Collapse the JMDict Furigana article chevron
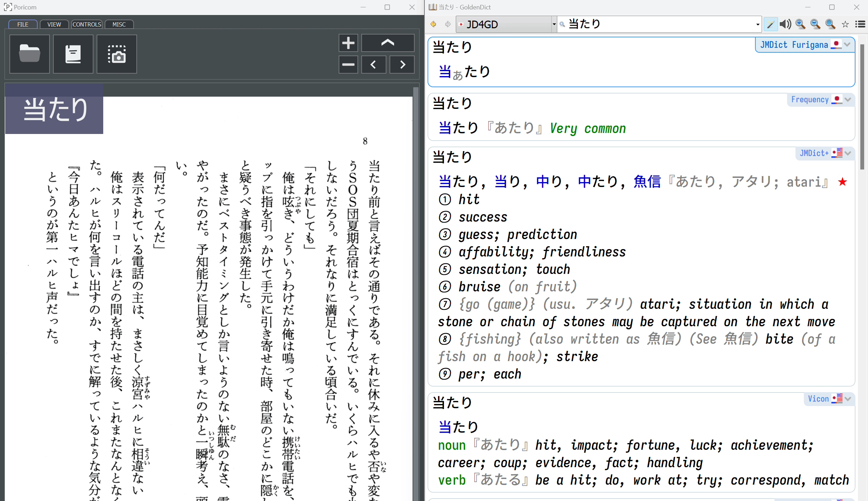Image resolution: width=868 pixels, height=501 pixels. point(848,45)
